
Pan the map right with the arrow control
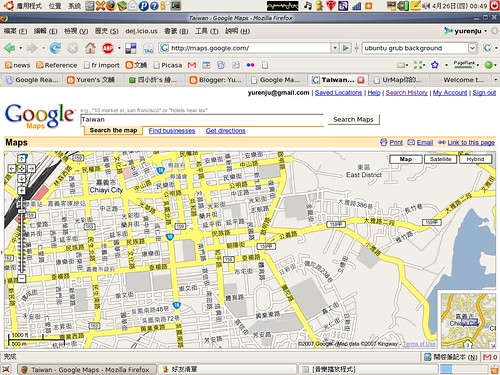[x=31, y=169]
